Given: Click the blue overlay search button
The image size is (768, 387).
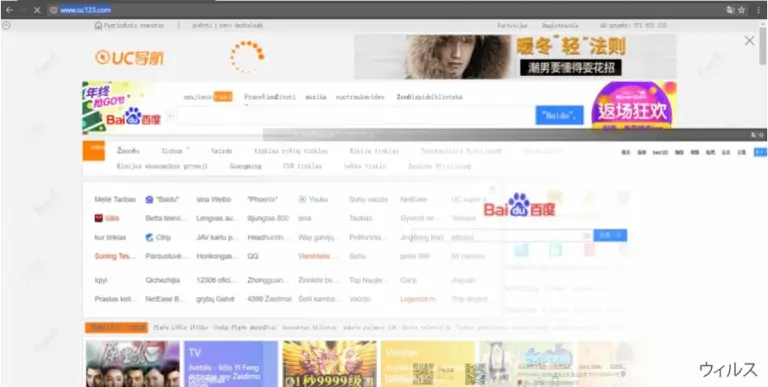Looking at the screenshot, I should click(610, 236).
